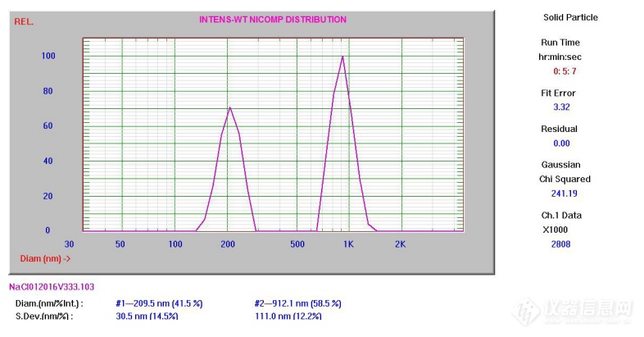
Task: Click the top of the 912.1 nm peak
Action: (342, 57)
